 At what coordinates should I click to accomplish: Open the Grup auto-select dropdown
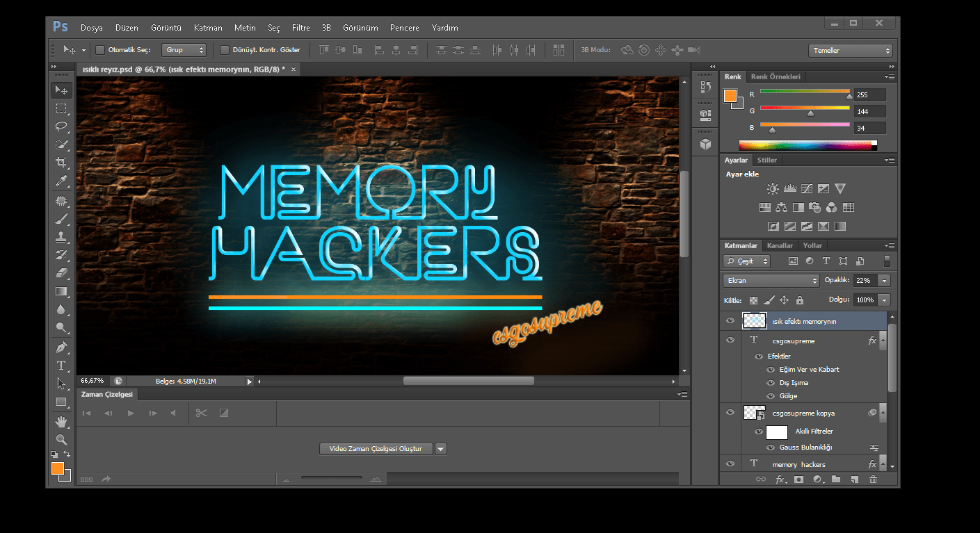[x=184, y=50]
